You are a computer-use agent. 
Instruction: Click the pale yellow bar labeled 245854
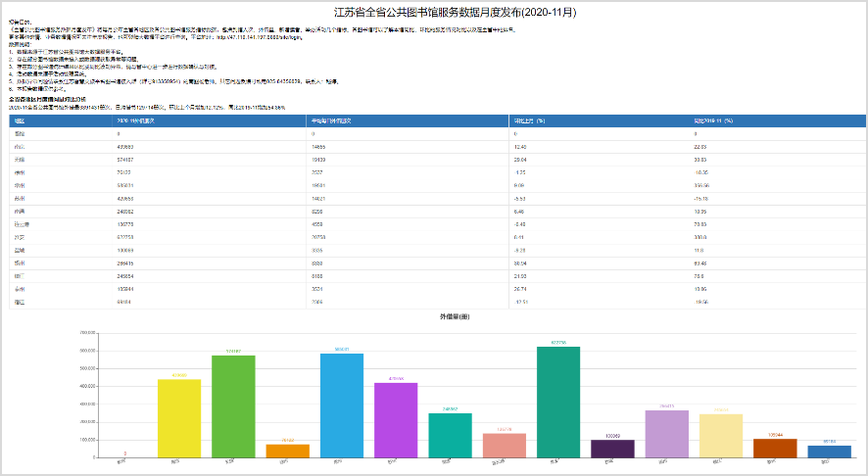tap(721, 436)
